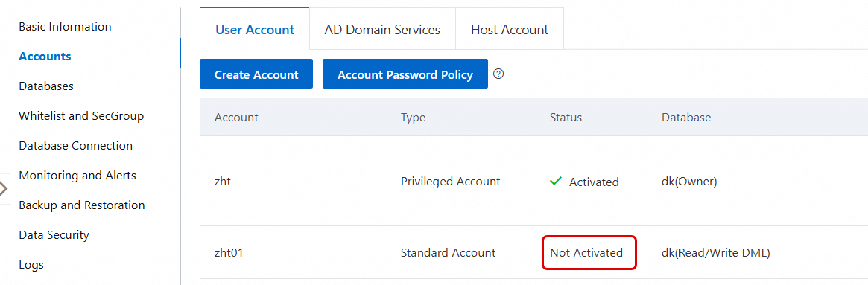868x285 pixels.
Task: Click the Database column header
Action: point(686,118)
